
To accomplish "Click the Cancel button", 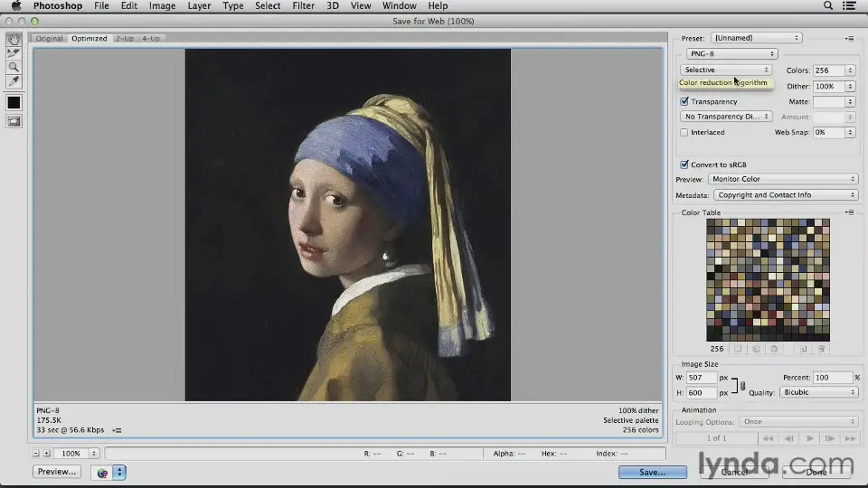I will pyautogui.click(x=734, y=472).
